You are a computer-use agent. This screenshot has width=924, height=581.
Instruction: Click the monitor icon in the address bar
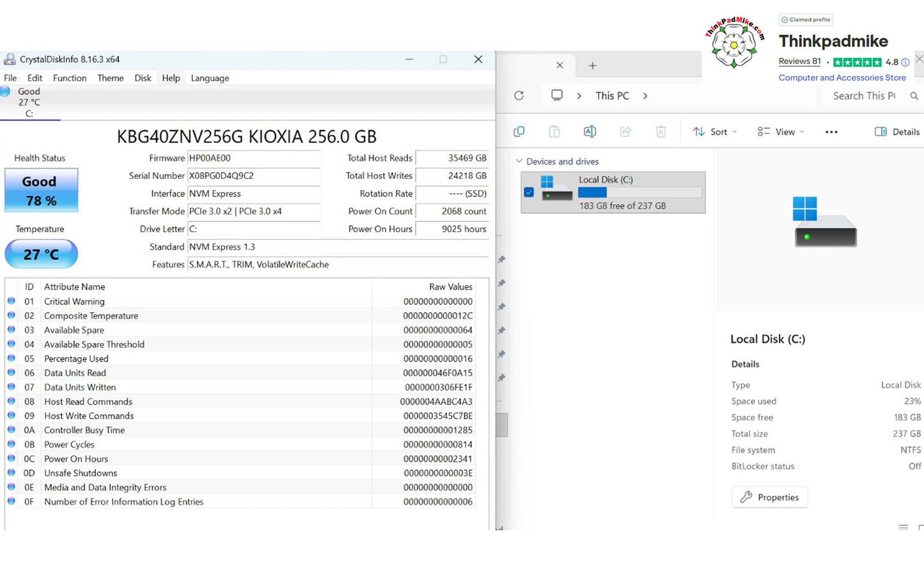click(557, 95)
